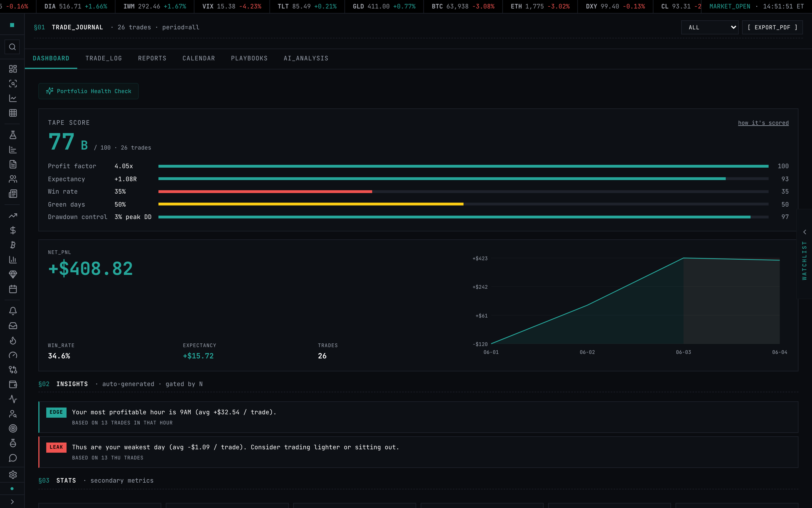Viewport: 812px width, 508px height.
Task: Open the settings gear in the sidebar
Action: tap(13, 474)
